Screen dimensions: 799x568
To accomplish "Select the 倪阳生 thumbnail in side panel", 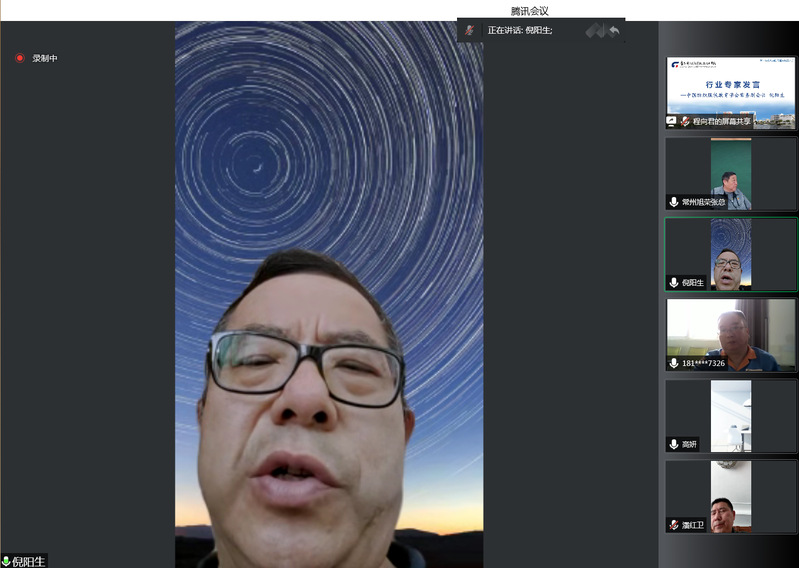I will tap(731, 254).
